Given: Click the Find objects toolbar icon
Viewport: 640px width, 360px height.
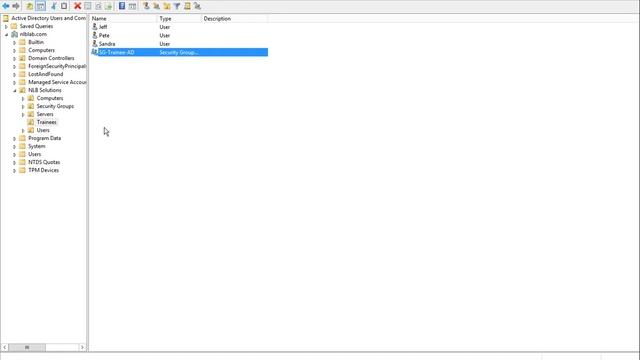Looking at the screenshot, I should click(x=187, y=6).
